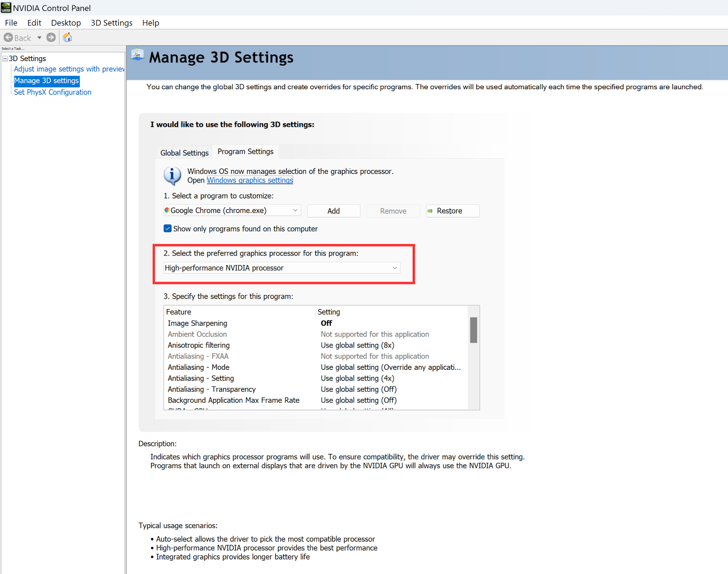The image size is (728, 574).
Task: Click the Restore button
Action: tap(453, 211)
